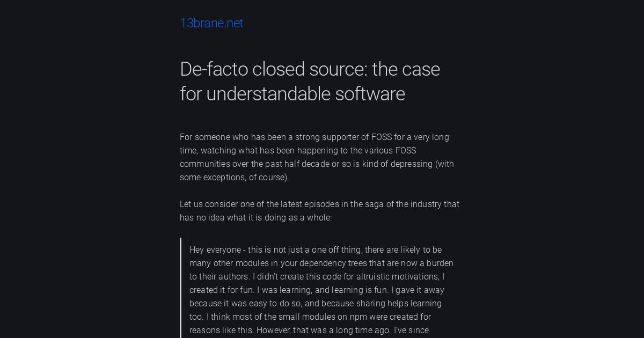
Task: Click the quote line starting "because it was easy"
Action: point(316,304)
